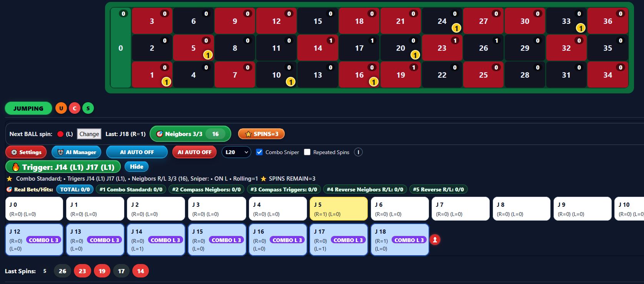This screenshot has height=284, width=644.
Task: Enable the Repeated Spins checkbox
Action: click(307, 152)
